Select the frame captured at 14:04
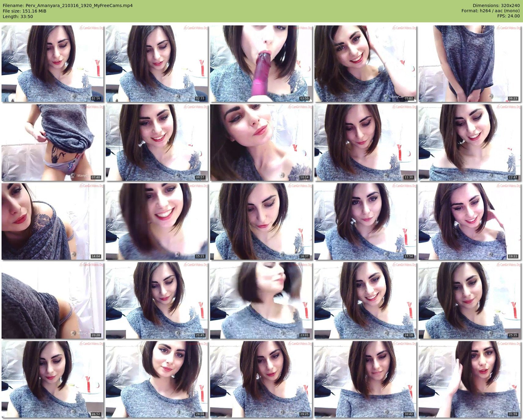 pos(52,221)
